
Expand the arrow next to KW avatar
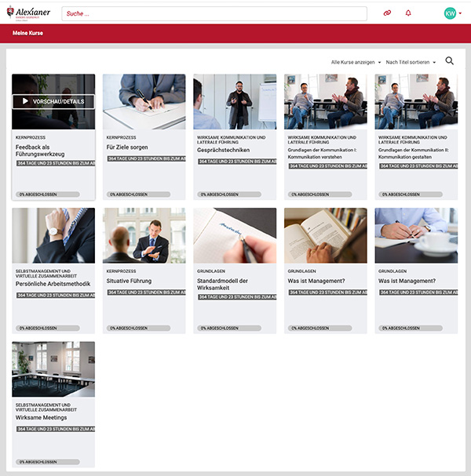pos(460,13)
